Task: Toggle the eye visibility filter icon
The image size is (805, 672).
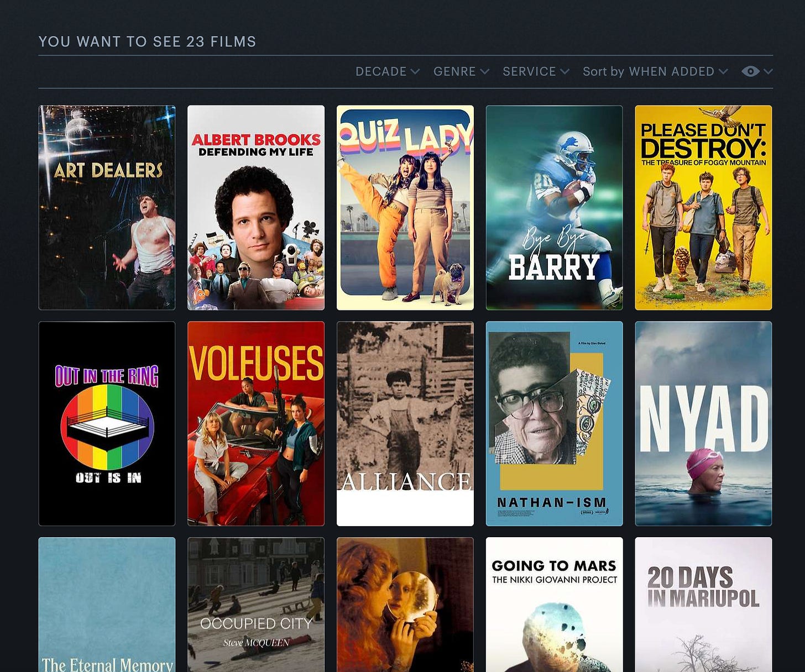Action: click(x=750, y=71)
